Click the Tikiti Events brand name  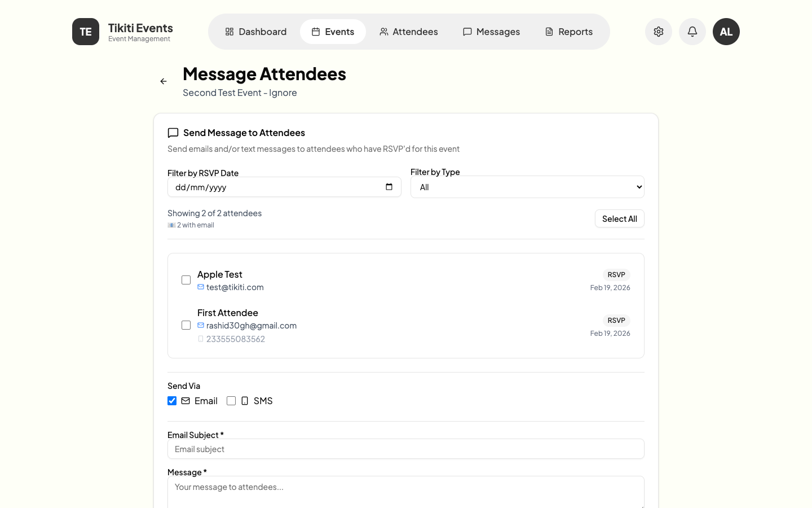(x=140, y=28)
